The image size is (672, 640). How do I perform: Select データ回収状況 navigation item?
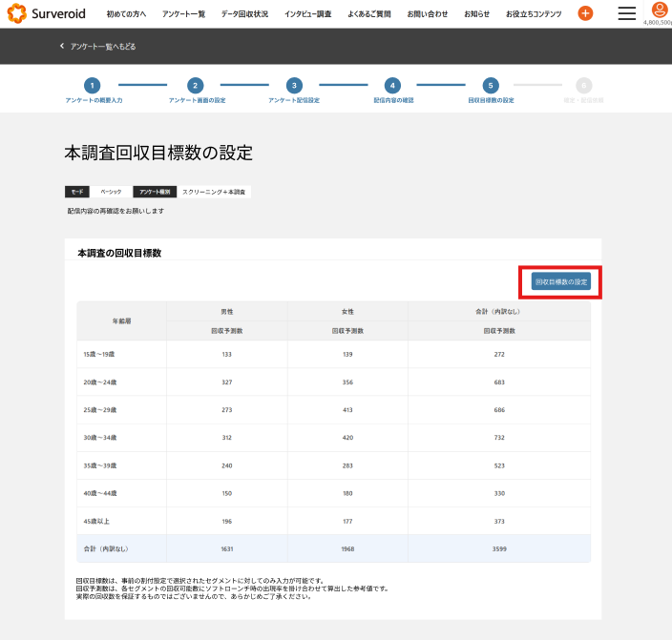244,14
